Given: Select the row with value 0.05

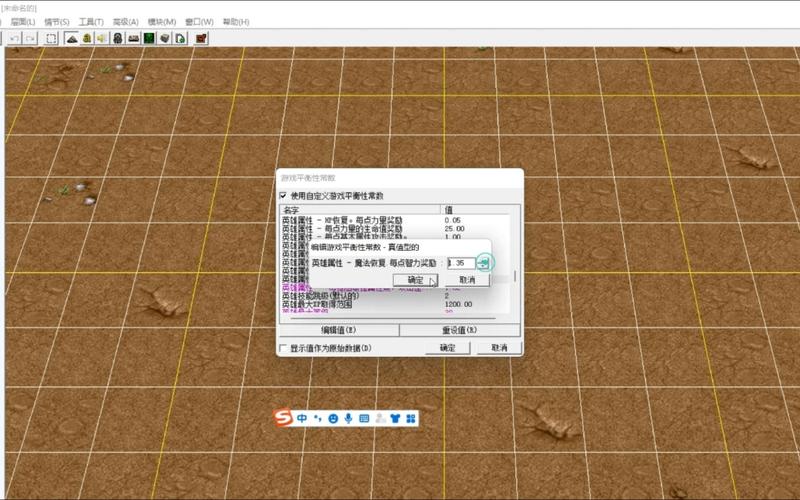Looking at the screenshot, I should coord(395,220).
